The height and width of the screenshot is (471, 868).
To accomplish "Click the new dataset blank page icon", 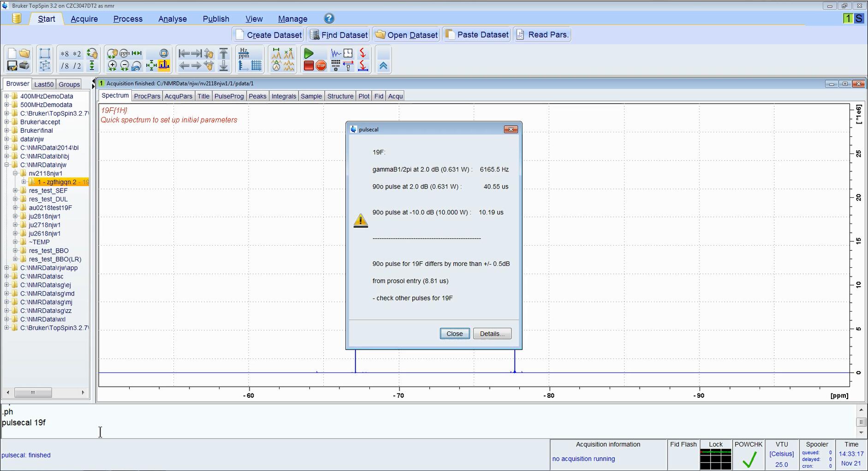I will click(12, 53).
